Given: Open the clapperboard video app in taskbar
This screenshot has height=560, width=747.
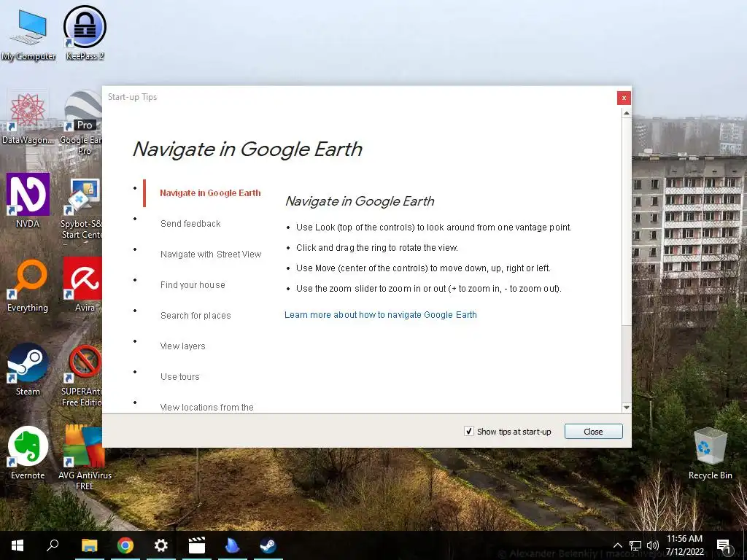Looking at the screenshot, I should tap(197, 545).
